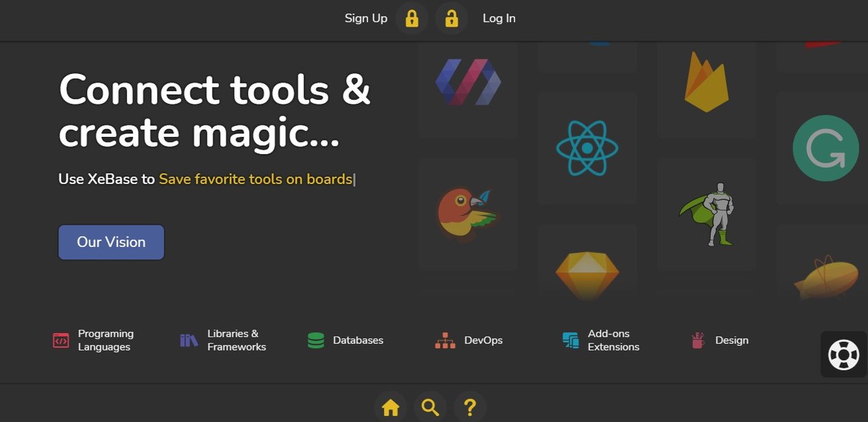The width and height of the screenshot is (868, 422).
Task: Click the padlock icon beside Sign Up
Action: 412,18
